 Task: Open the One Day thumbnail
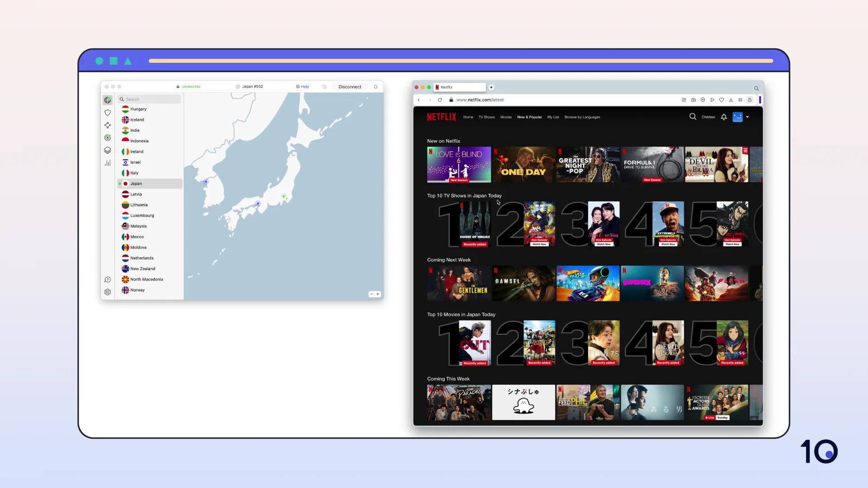point(524,164)
